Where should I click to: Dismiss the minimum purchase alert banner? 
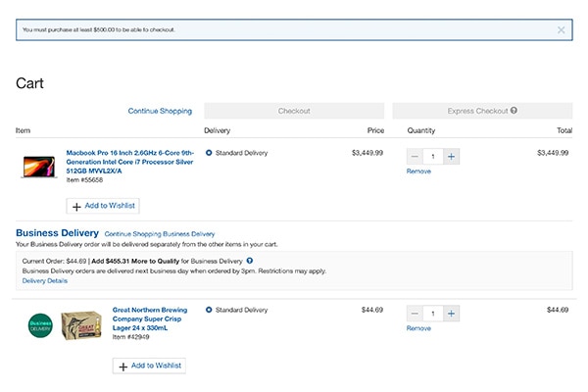tap(561, 29)
